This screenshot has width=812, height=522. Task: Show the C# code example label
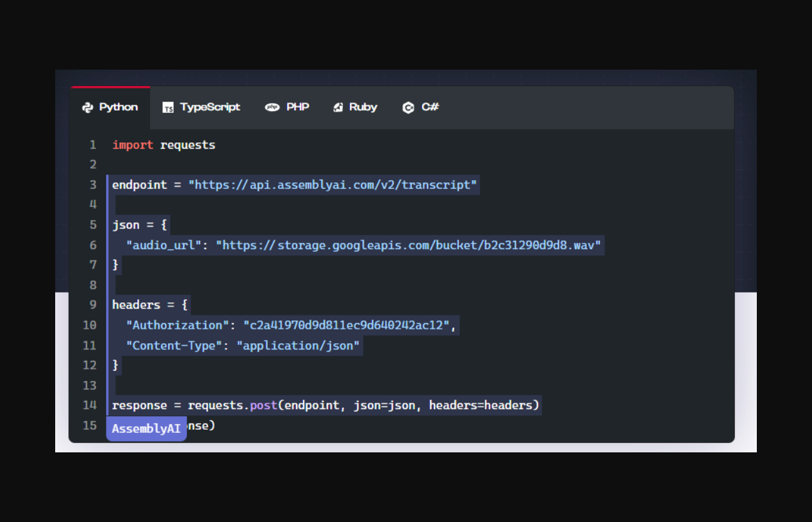[x=430, y=107]
